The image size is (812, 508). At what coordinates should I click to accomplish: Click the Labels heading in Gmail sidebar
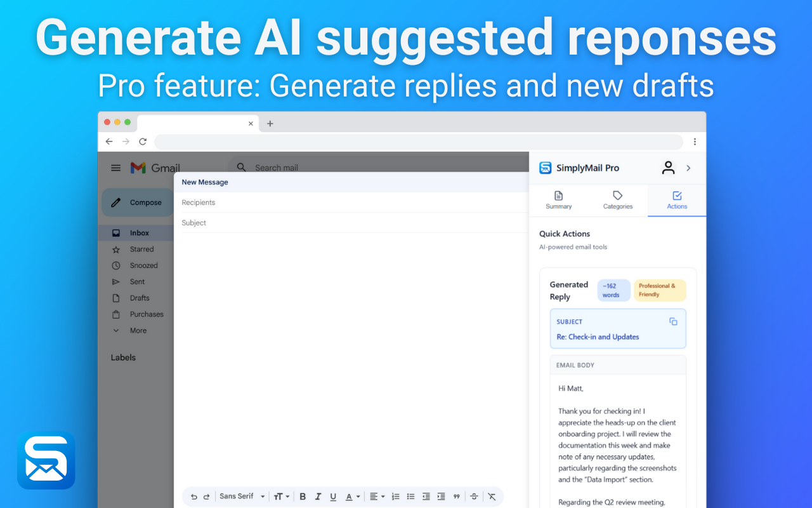(123, 358)
